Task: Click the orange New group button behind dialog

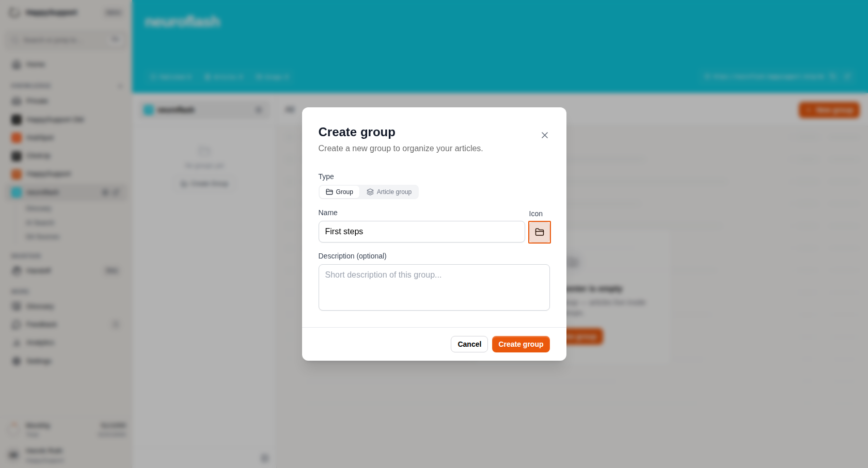Action: pos(829,110)
